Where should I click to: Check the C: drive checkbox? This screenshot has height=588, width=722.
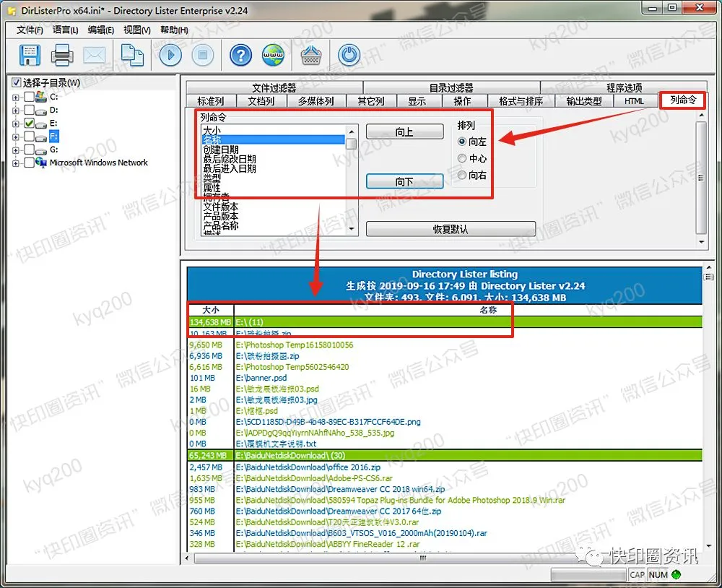tap(29, 97)
